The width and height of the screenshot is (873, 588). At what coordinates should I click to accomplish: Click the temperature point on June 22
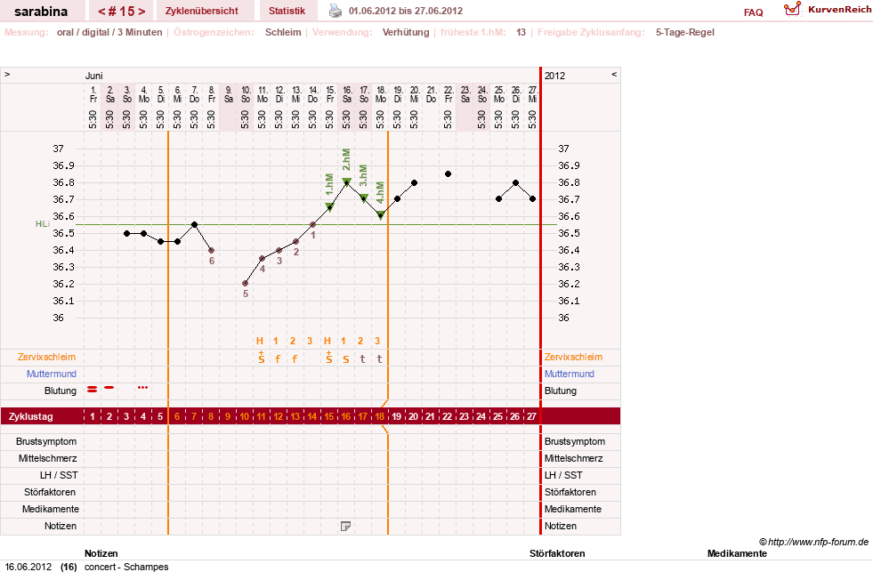(449, 174)
